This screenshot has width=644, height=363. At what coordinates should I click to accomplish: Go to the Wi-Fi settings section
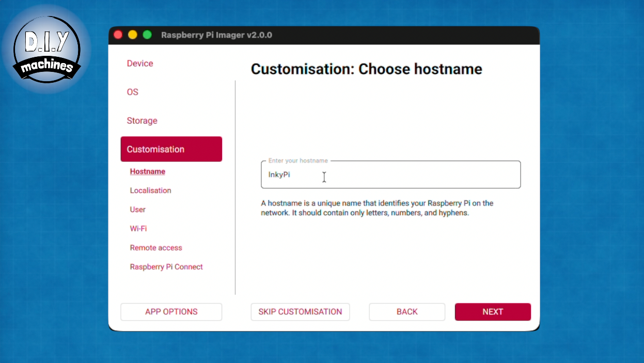[x=138, y=229]
